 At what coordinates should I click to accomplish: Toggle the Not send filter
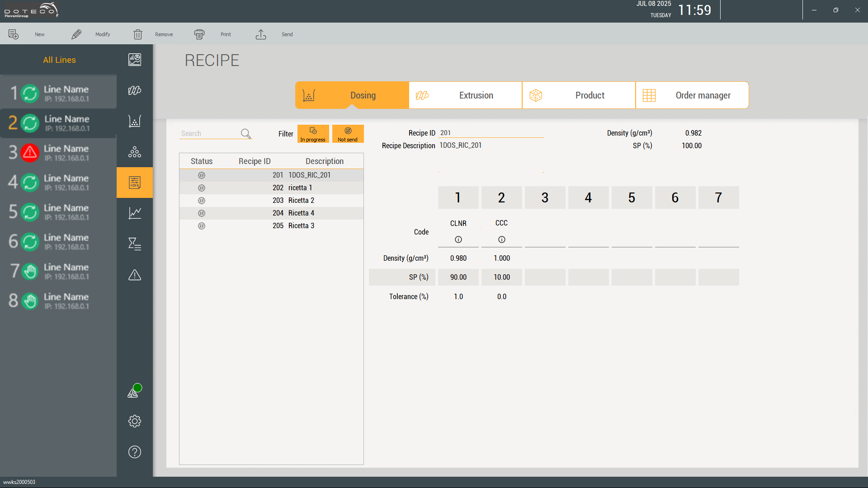coord(348,134)
